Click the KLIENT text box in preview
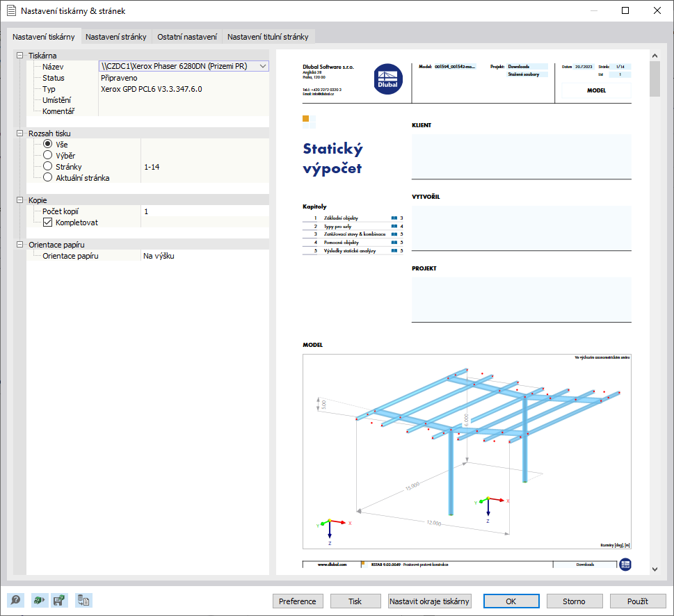The width and height of the screenshot is (674, 616). [522, 156]
